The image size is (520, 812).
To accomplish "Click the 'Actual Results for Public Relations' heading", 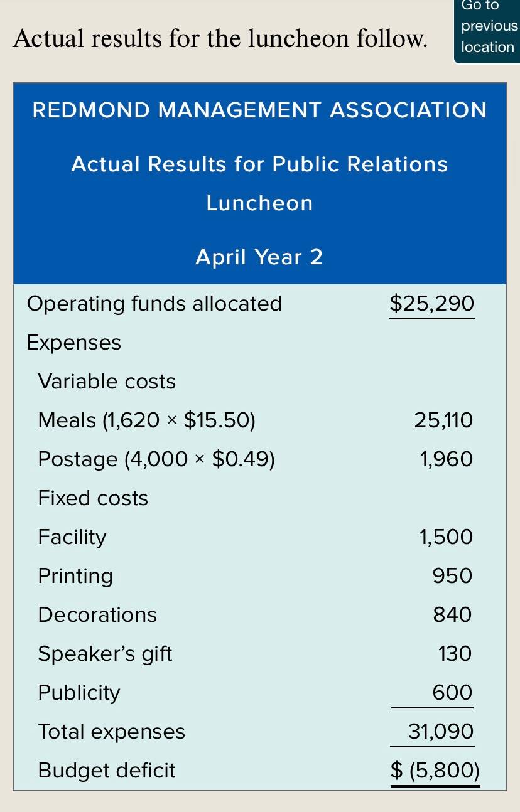I will click(259, 164).
